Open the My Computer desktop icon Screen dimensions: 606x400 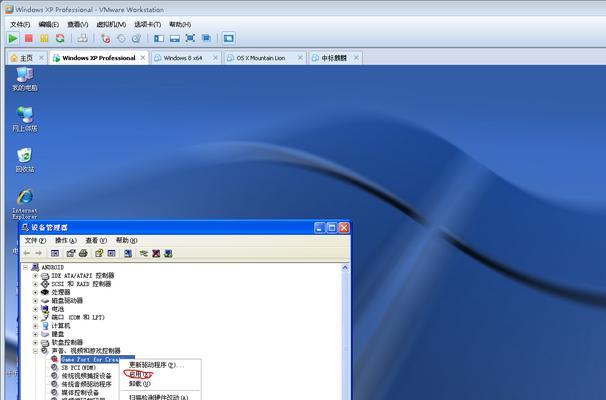[25, 79]
